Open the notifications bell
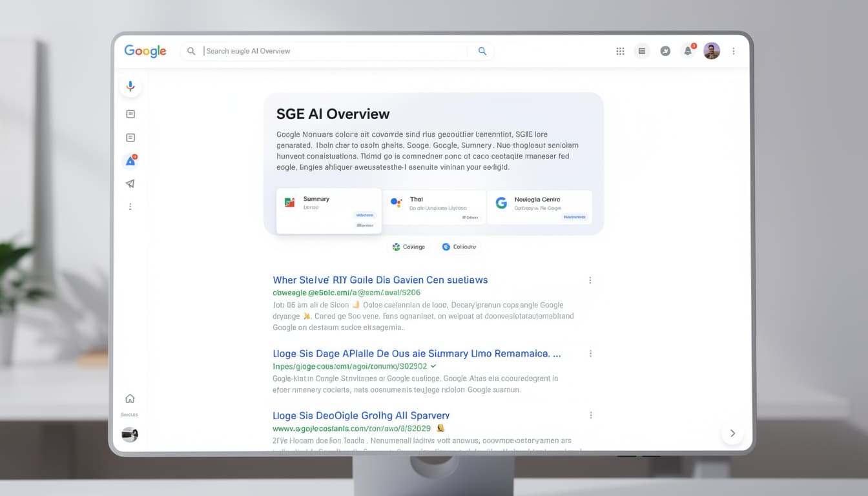Screen dimensions: 868x496 (688, 50)
